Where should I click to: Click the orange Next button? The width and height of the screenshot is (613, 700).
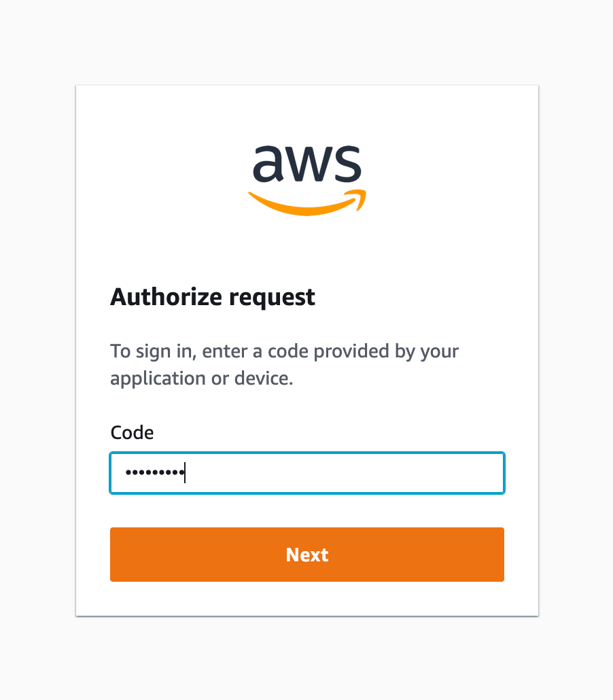point(307,555)
